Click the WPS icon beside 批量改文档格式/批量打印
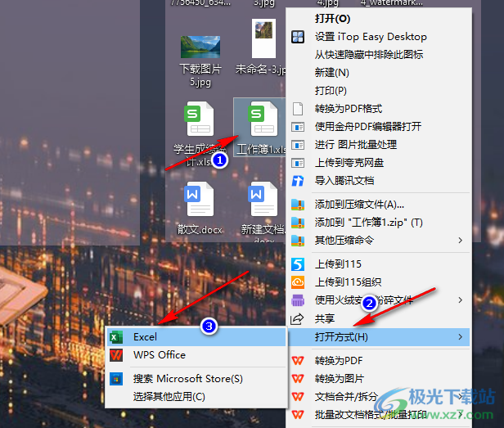504x428 pixels. pyautogui.click(x=298, y=415)
